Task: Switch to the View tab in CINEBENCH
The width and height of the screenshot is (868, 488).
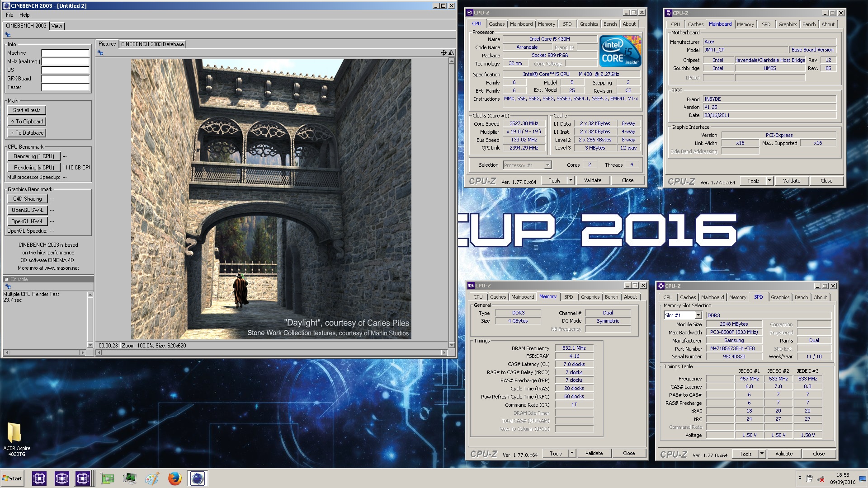Action: pos(57,26)
